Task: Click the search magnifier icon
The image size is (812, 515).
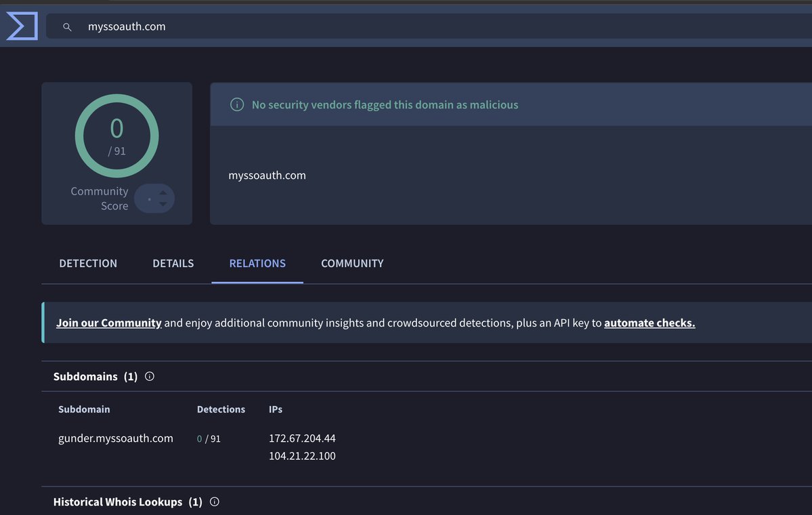Action: tap(67, 27)
